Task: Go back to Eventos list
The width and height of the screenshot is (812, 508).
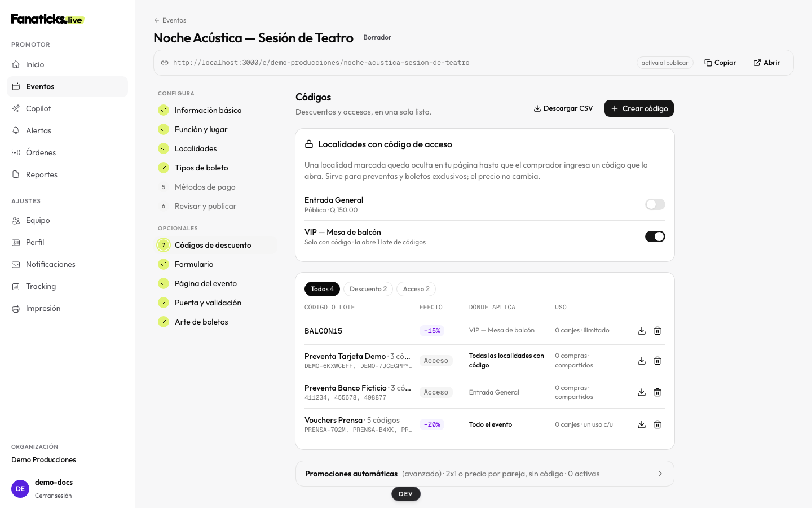Action: (170, 20)
